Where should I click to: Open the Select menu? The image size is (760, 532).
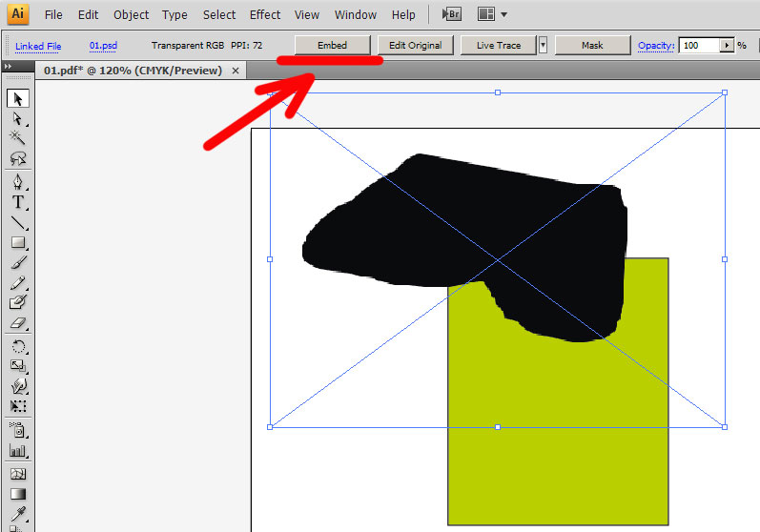[219, 15]
